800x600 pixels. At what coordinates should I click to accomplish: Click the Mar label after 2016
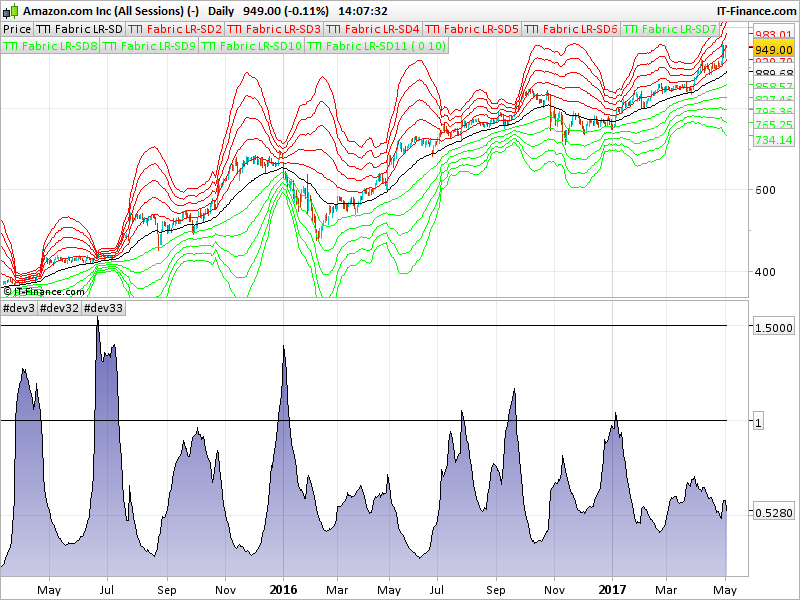pos(337,590)
